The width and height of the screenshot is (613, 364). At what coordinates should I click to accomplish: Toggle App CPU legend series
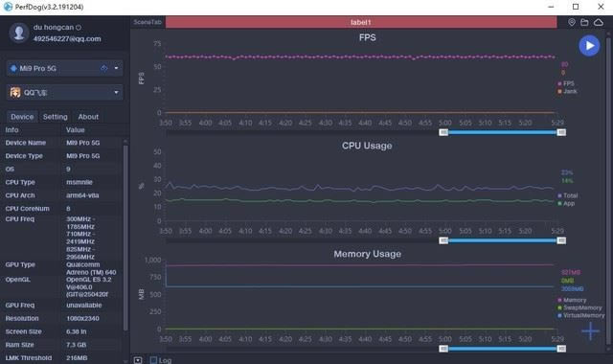[566, 203]
